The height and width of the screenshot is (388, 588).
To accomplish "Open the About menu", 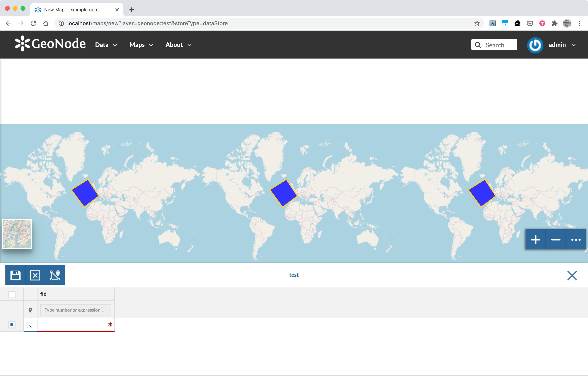I will pos(178,45).
